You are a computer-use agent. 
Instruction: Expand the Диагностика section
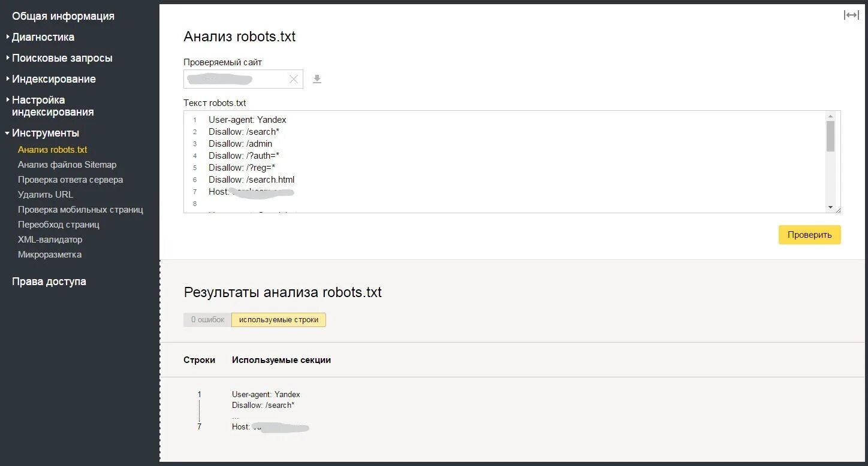click(x=43, y=37)
